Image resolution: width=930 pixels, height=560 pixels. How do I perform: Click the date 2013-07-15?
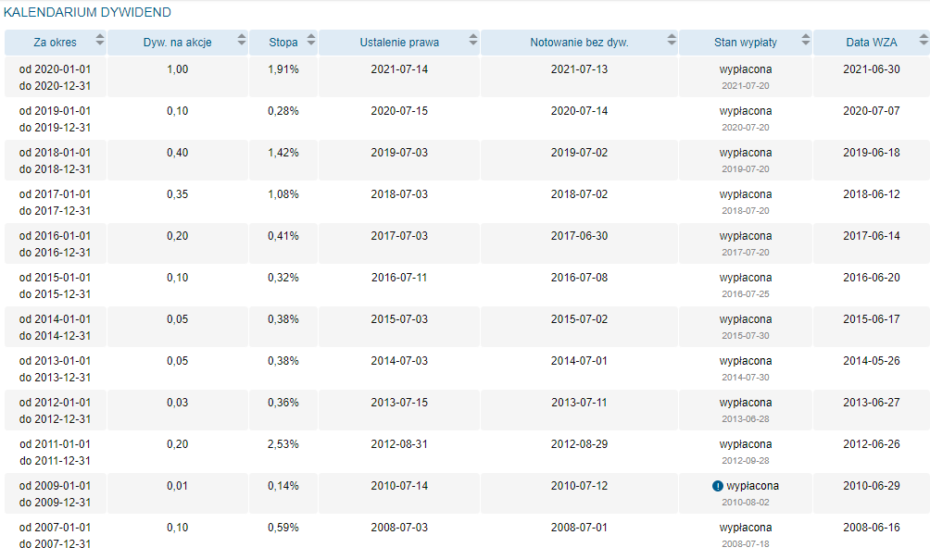399,403
